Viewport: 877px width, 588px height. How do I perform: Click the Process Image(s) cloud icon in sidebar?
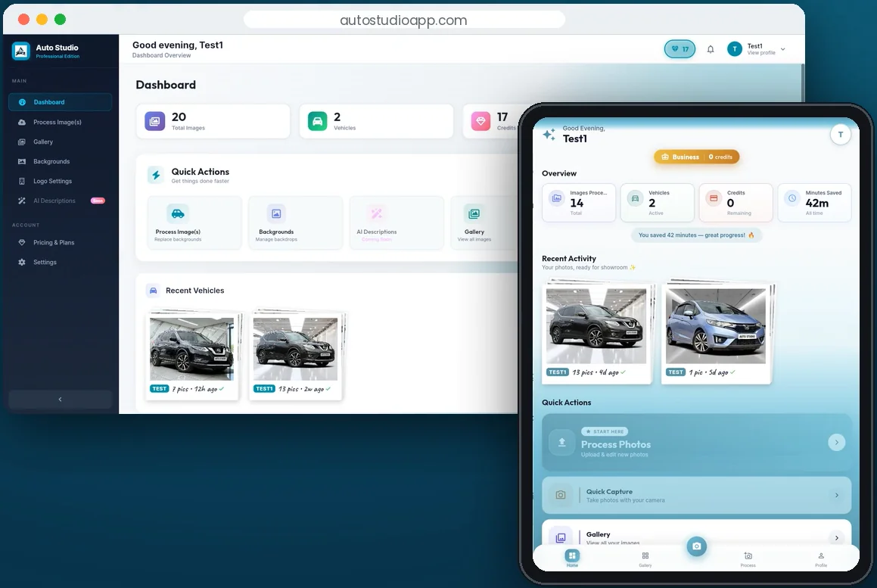point(22,122)
